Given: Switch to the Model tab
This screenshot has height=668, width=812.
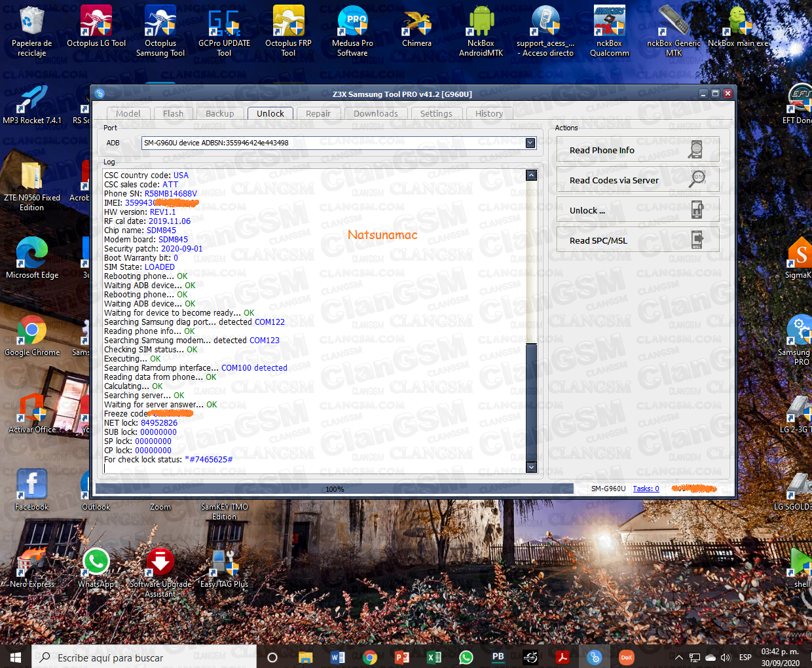Looking at the screenshot, I should (128, 113).
